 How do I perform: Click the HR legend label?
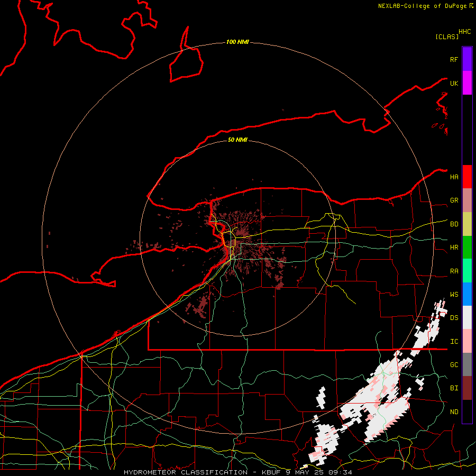(x=454, y=248)
